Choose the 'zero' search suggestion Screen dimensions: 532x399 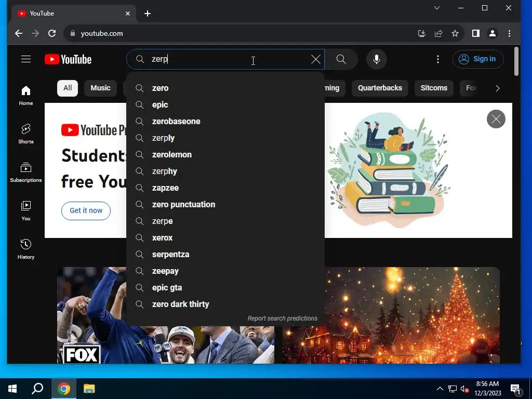coord(225,88)
